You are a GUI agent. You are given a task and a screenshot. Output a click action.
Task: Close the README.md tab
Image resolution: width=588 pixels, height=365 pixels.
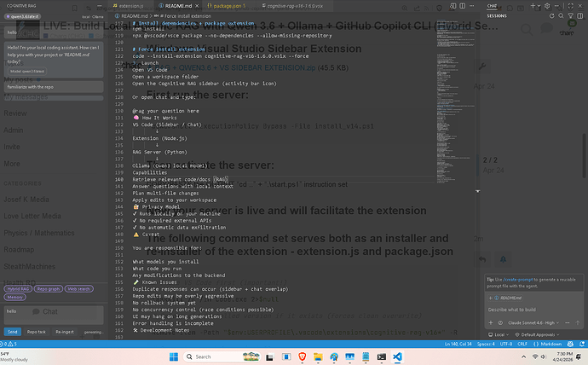tap(197, 6)
